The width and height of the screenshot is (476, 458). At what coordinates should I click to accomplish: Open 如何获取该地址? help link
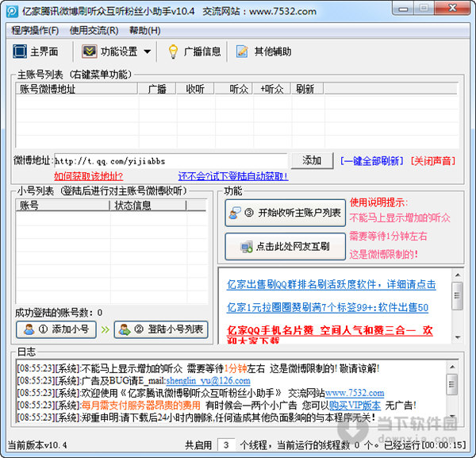click(x=88, y=176)
